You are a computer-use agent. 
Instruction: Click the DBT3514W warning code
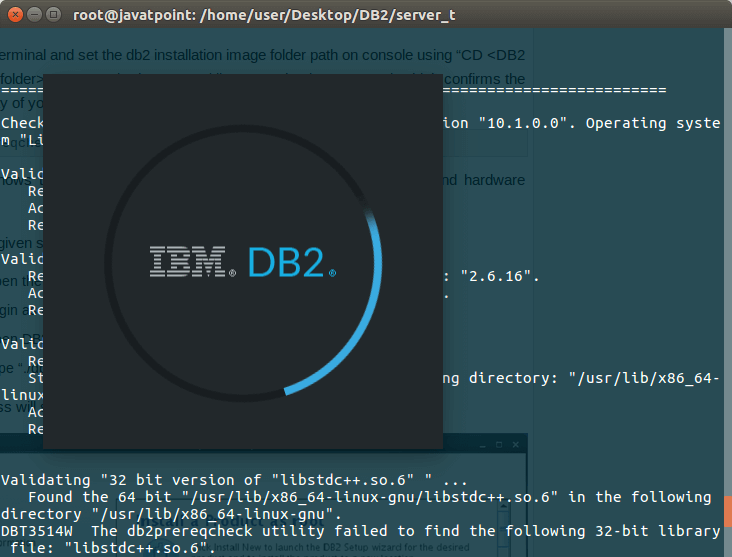[37, 531]
